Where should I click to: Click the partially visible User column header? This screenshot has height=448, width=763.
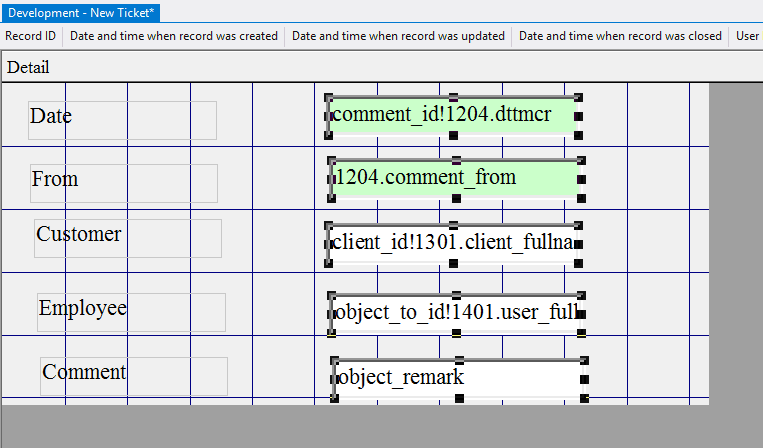click(x=747, y=36)
